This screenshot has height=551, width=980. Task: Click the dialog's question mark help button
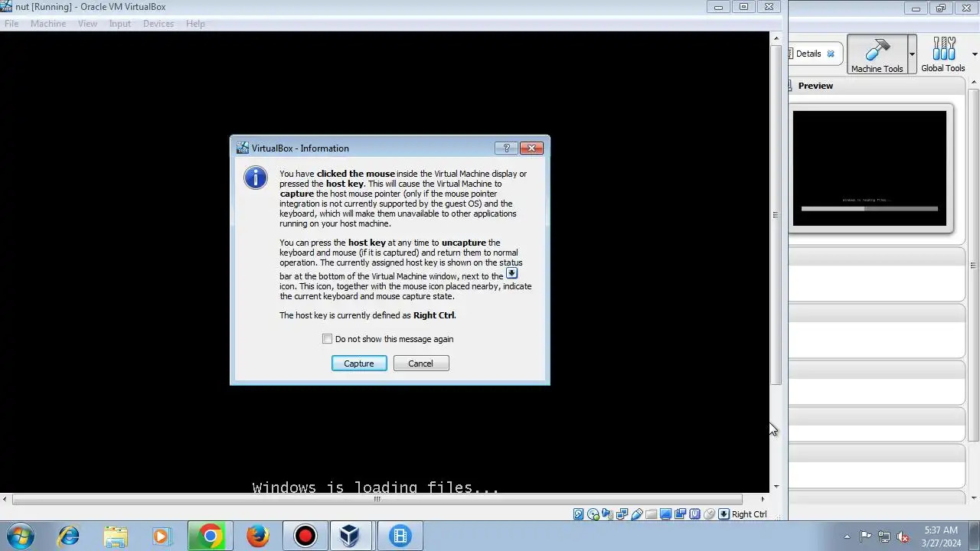pyautogui.click(x=505, y=148)
